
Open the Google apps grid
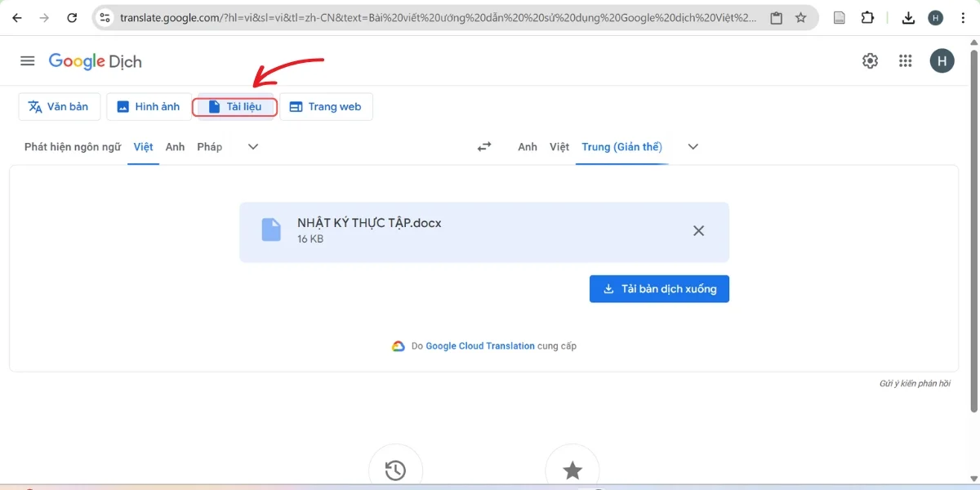point(905,60)
